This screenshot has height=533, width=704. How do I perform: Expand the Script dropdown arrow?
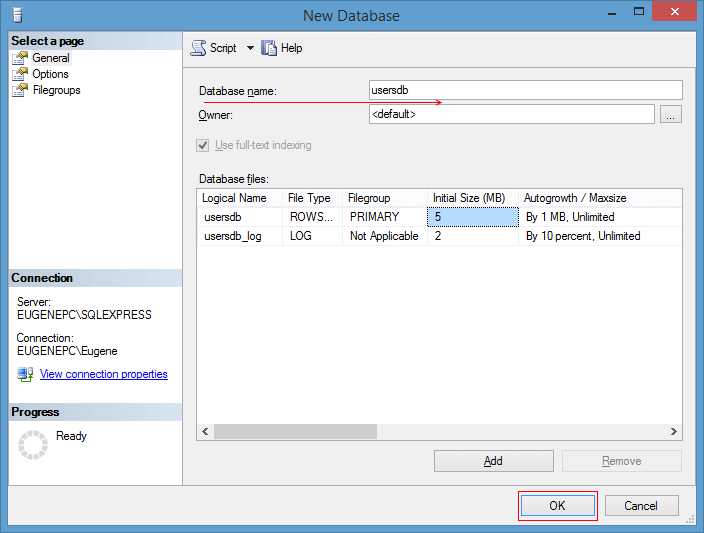tap(250, 48)
